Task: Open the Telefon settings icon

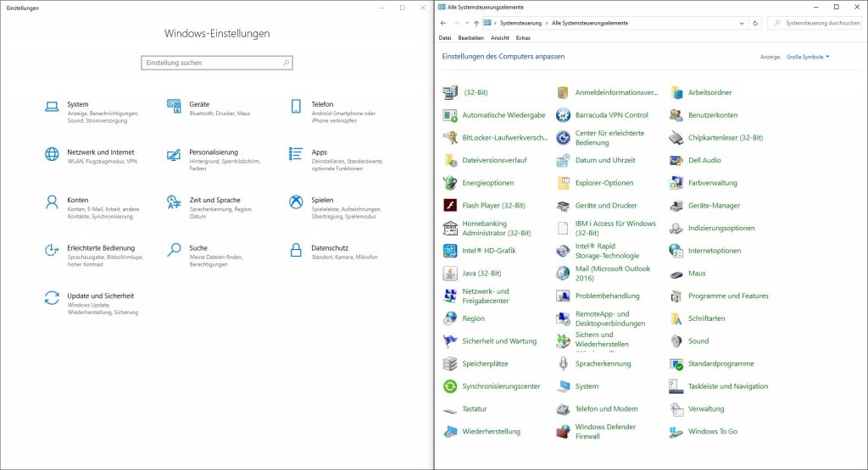Action: tap(296, 106)
